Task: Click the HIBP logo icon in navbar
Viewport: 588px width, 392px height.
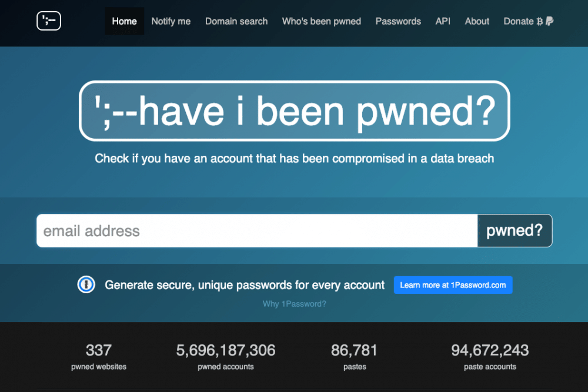Action: pos(49,21)
